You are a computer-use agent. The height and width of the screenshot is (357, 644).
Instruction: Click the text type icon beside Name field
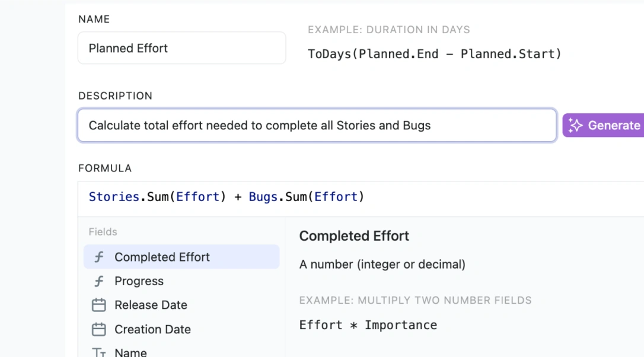click(99, 352)
